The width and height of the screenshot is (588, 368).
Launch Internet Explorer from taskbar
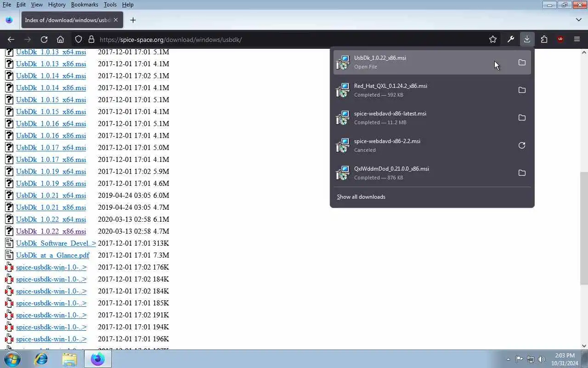(x=41, y=359)
